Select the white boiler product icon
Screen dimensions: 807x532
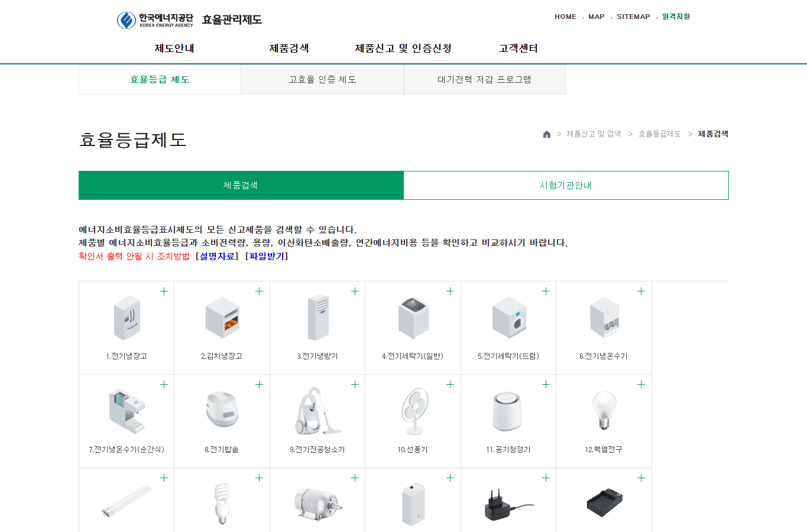pos(413,504)
